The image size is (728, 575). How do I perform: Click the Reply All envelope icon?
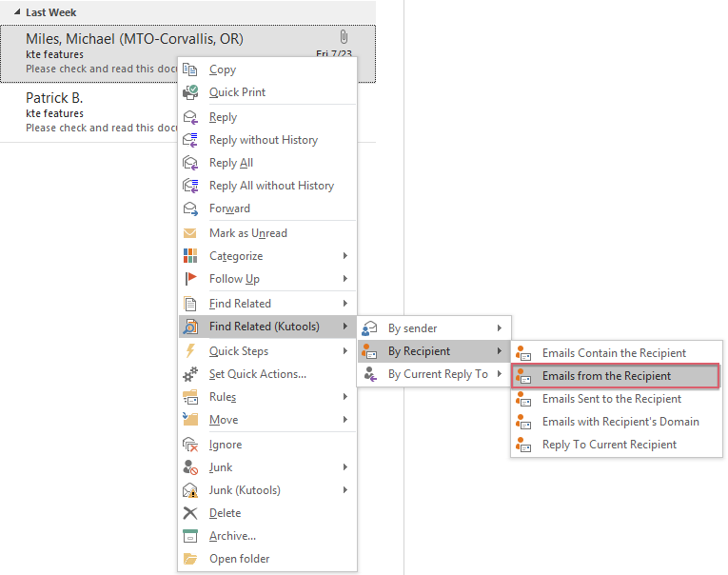(190, 163)
